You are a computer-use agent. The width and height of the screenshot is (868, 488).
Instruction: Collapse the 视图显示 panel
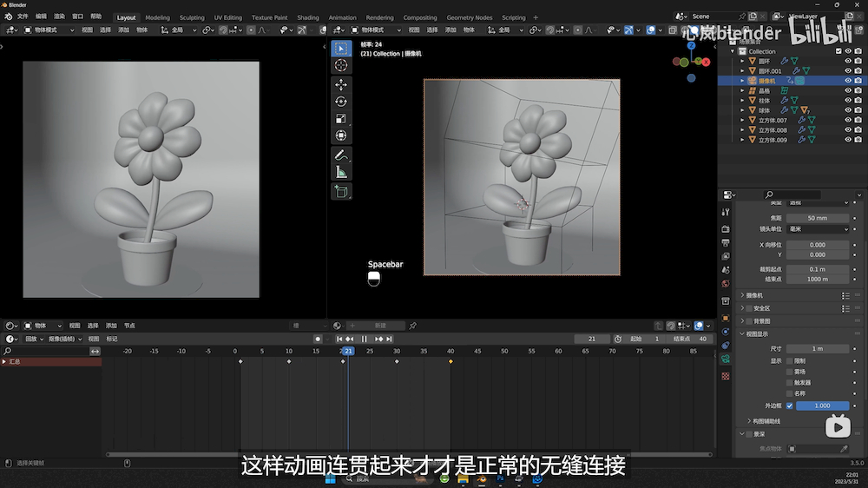(x=743, y=334)
